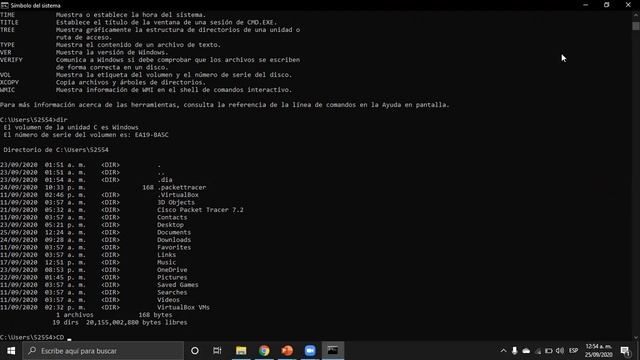Open the network status tray icon
This screenshot has width=640, height=360.
(x=538, y=351)
